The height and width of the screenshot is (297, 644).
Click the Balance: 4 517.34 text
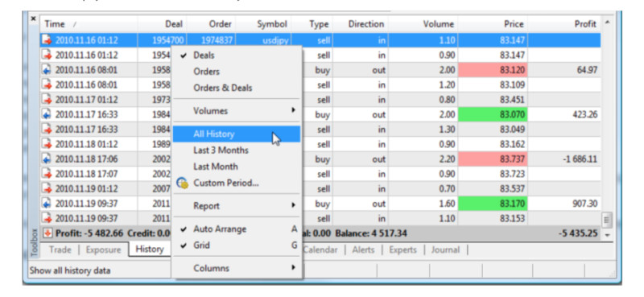pyautogui.click(x=371, y=233)
